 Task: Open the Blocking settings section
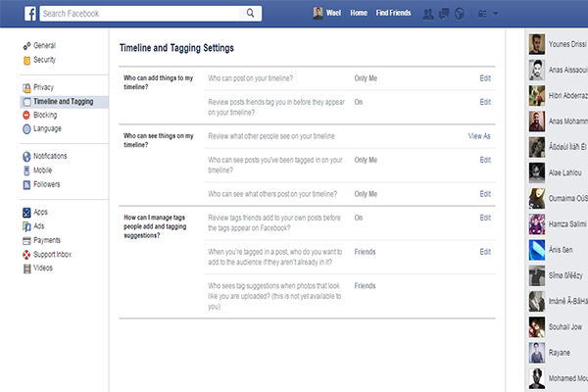click(x=45, y=115)
